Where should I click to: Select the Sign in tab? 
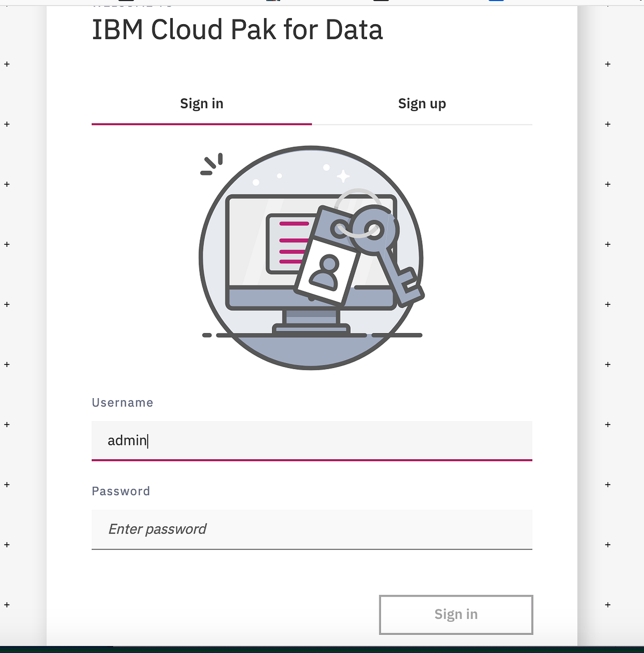[x=201, y=104]
